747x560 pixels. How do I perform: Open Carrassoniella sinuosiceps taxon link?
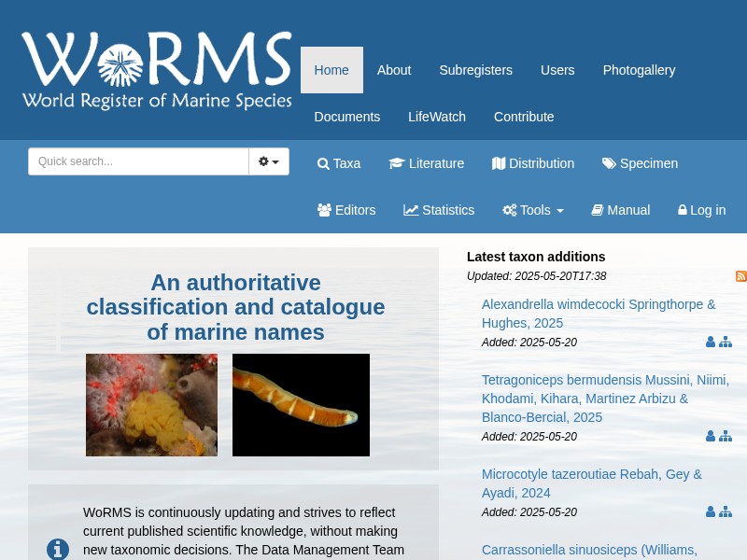(x=589, y=550)
